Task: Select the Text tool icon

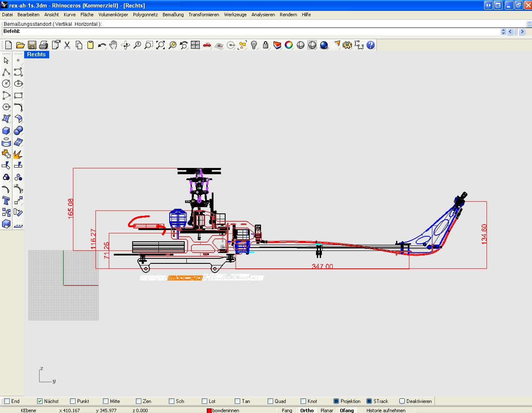Action: click(x=6, y=200)
